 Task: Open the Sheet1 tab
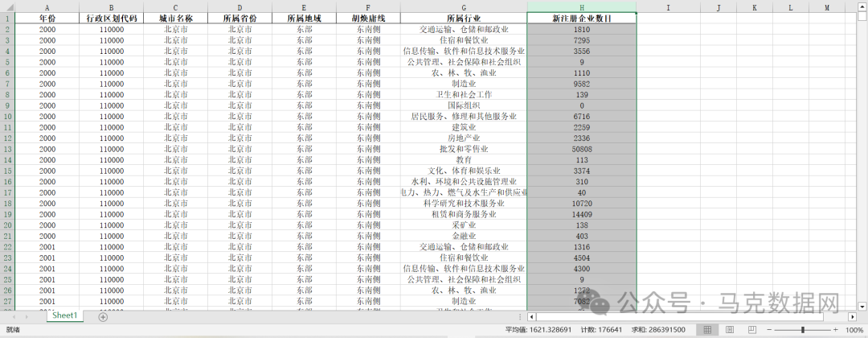click(65, 315)
